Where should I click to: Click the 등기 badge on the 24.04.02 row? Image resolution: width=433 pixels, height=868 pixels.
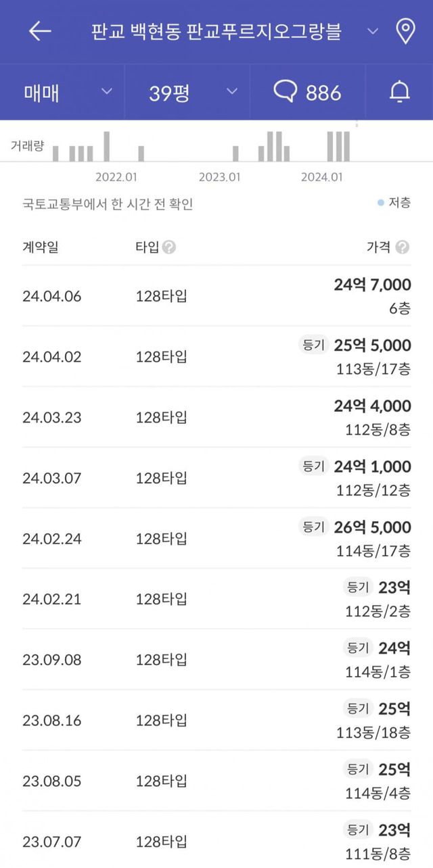pos(313,345)
